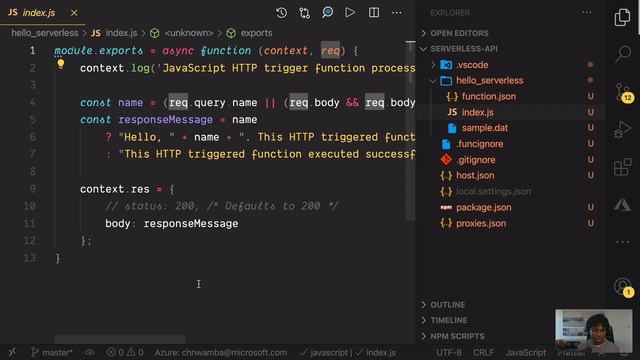Screen dimensions: 640x360
Task: Click the editor horizontal scrollbar
Action: [x=120, y=339]
